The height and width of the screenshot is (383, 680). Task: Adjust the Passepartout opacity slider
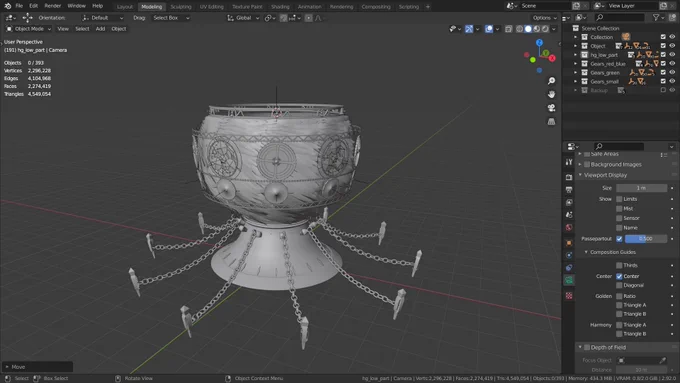coord(646,239)
